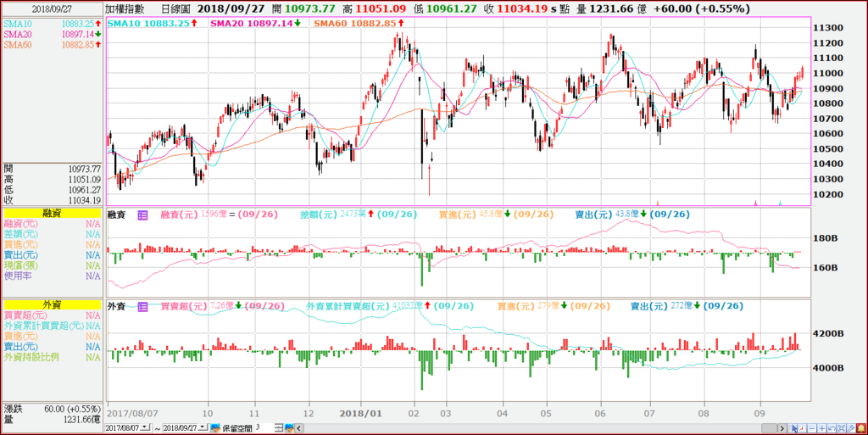The height and width of the screenshot is (435, 868).
Task: Click the 2018/09/27 date box in the left sidebar
Action: coord(52,8)
